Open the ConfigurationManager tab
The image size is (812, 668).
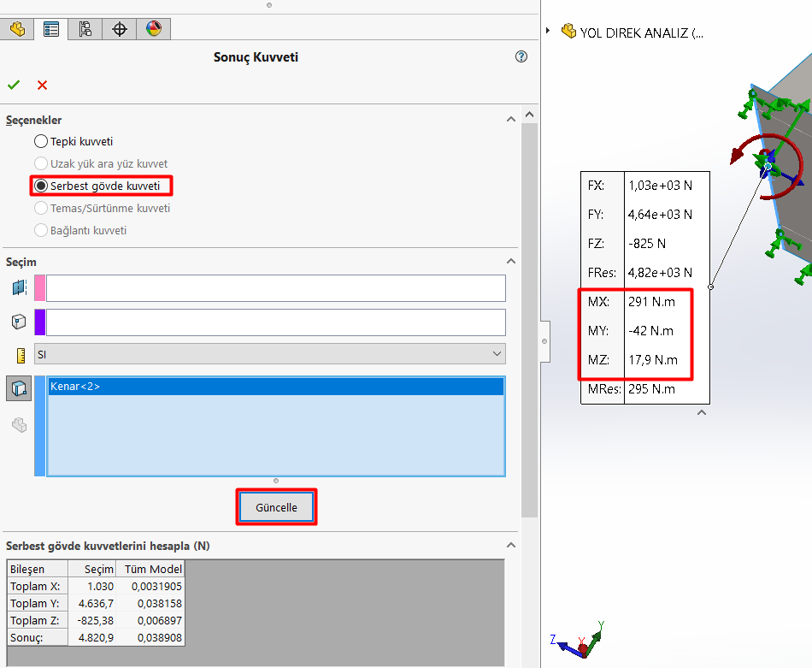pyautogui.click(x=85, y=29)
